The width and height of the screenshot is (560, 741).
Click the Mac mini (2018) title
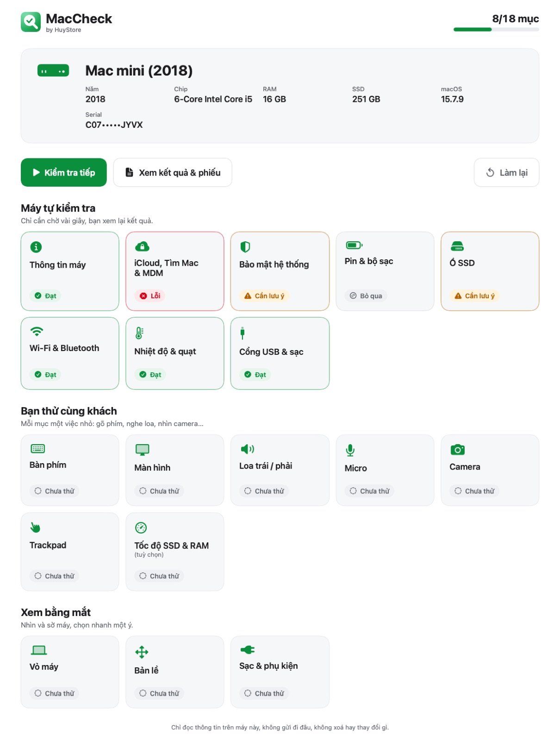click(139, 70)
